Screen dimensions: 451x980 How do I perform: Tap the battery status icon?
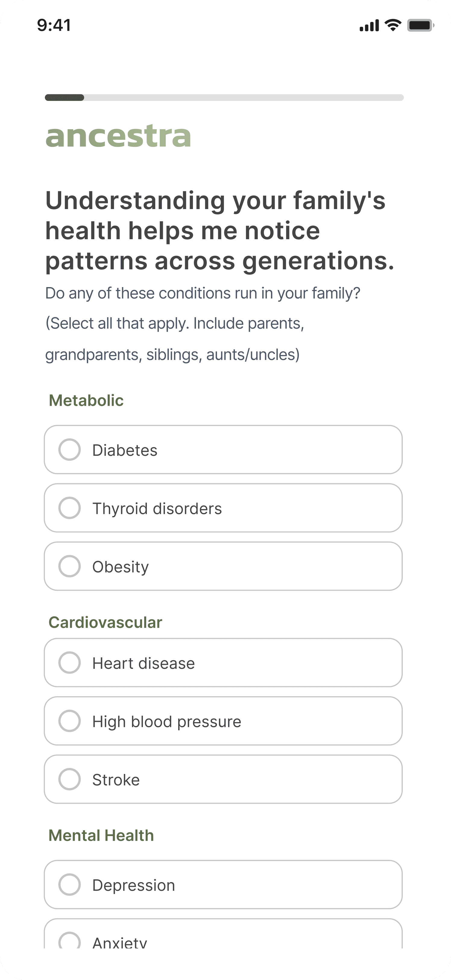tap(421, 25)
